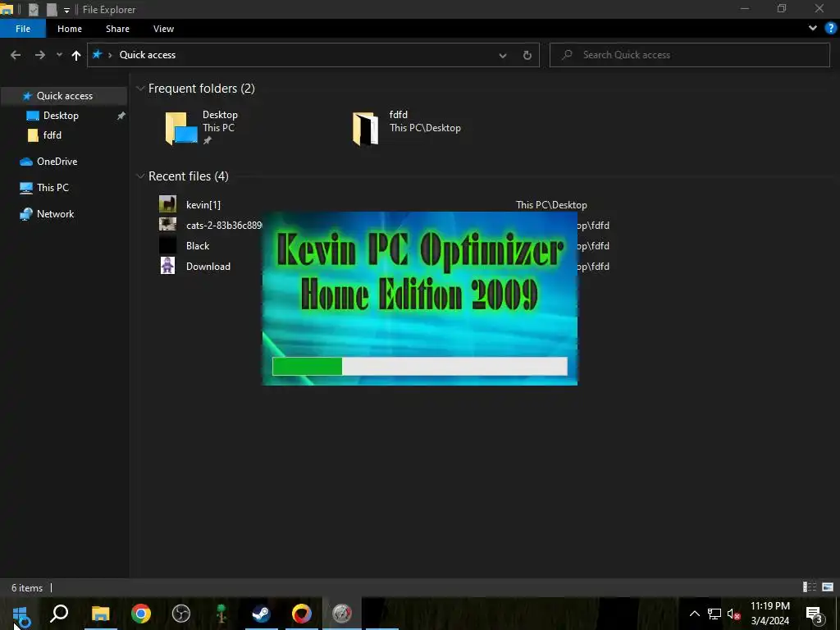Select This PC in navigation pane
The image size is (840, 630).
click(52, 188)
